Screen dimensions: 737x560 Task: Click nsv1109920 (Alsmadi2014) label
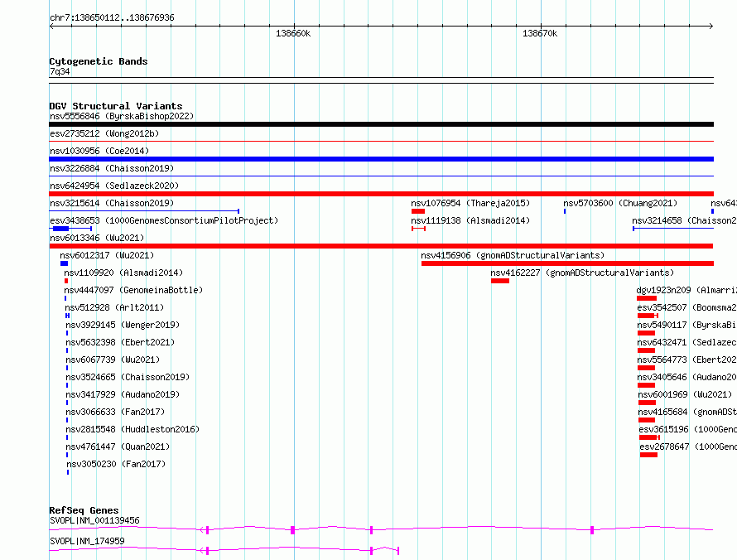pos(123,273)
